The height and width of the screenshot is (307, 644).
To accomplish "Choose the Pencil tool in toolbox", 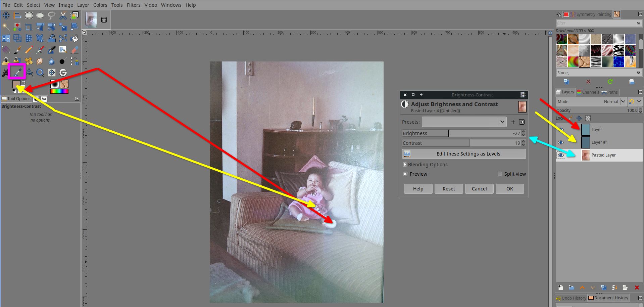I will tap(29, 50).
